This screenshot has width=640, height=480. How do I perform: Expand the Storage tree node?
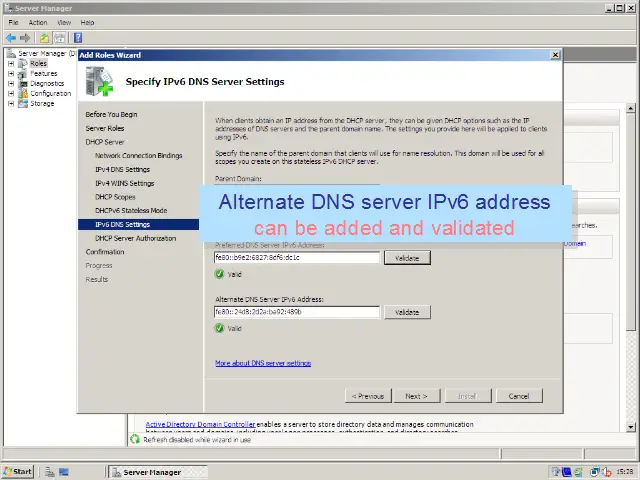pos(11,104)
